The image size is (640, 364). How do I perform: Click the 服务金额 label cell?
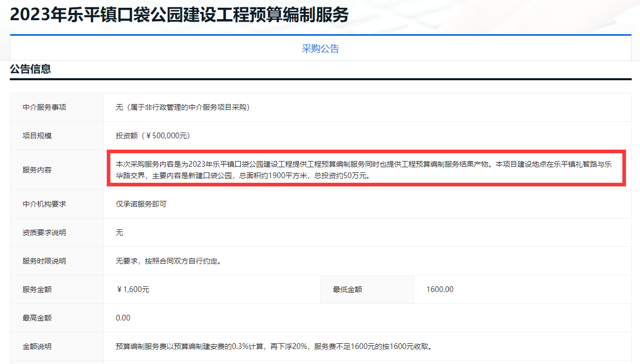coord(57,289)
